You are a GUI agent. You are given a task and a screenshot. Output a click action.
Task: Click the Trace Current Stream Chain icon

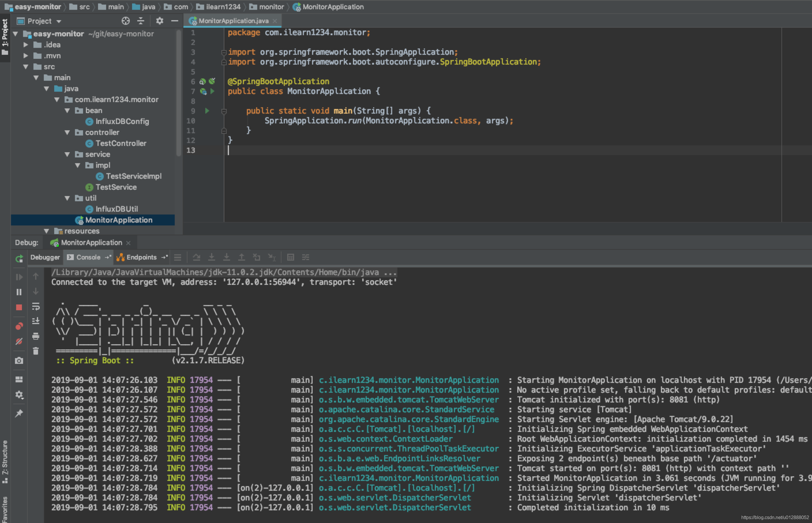click(306, 257)
